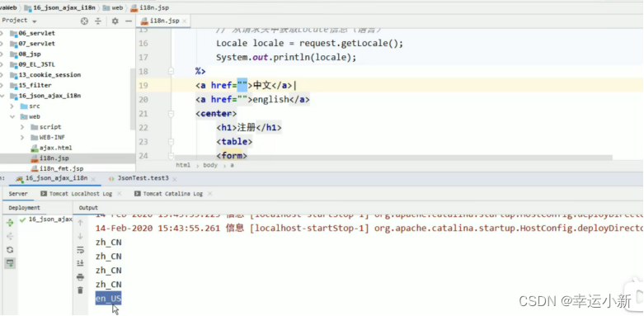Image resolution: width=644 pixels, height=316 pixels.
Task: Switch to the i18n.jsp editor tab
Action: click(164, 21)
